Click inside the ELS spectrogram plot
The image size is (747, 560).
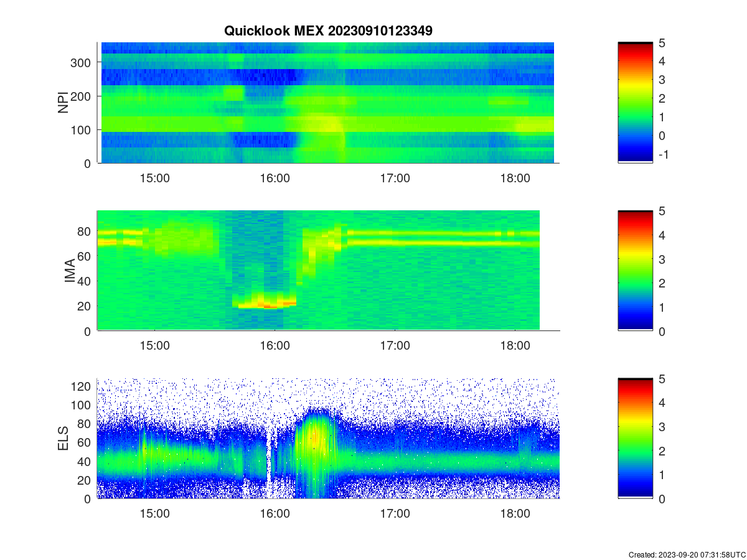[x=328, y=438]
